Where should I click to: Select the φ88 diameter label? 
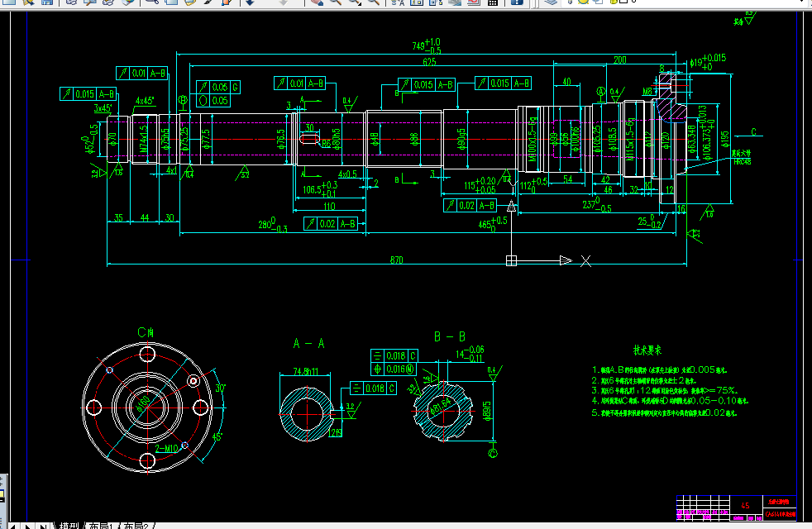click(x=413, y=139)
